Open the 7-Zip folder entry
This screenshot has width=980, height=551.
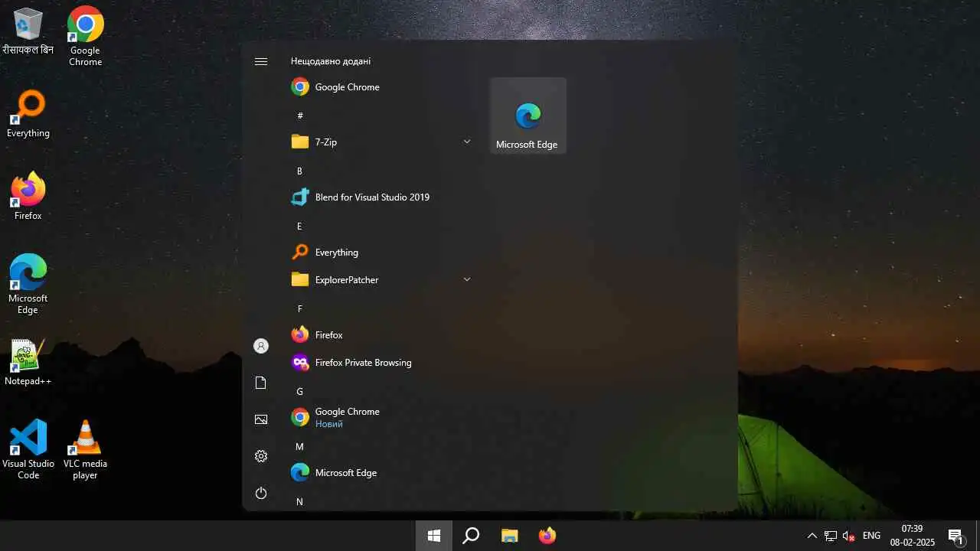click(381, 142)
